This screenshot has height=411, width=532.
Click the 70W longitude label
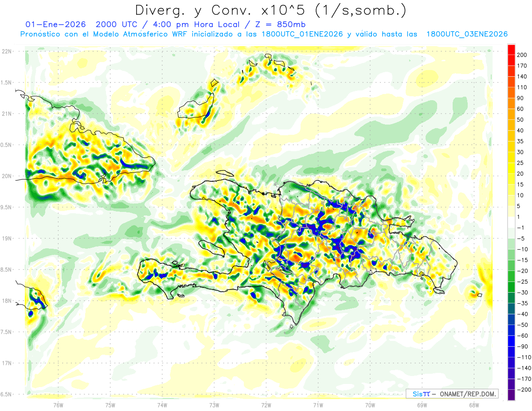coord(370,404)
